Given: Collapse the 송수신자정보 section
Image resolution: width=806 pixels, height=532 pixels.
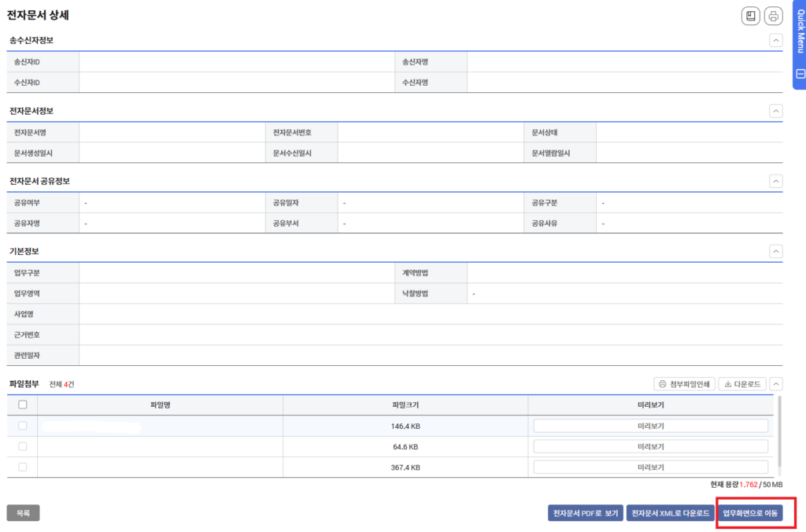Looking at the screenshot, I should pos(776,40).
